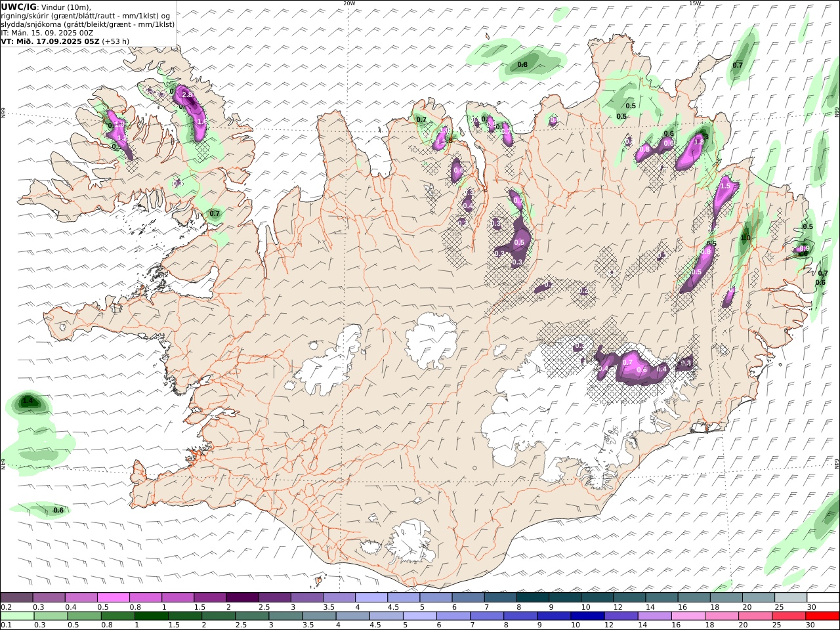Click the 2.8 snowfall value in the Westfjords
This screenshot has height=630, width=840.
[x=187, y=95]
